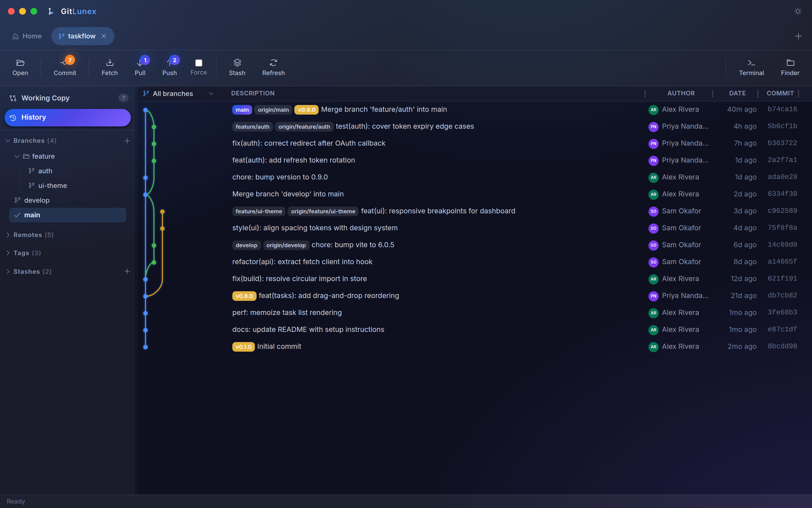The image size is (812, 508).
Task: Select the main branch in sidebar
Action: (67, 215)
